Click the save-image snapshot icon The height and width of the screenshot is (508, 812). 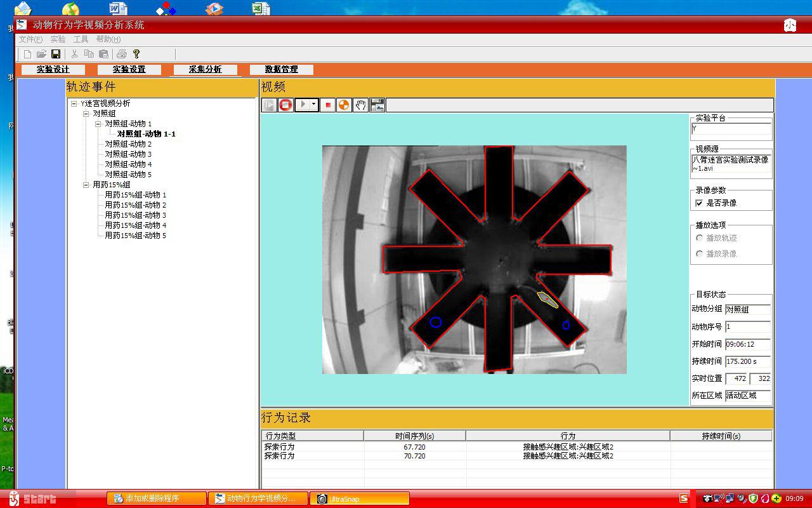[x=377, y=105]
